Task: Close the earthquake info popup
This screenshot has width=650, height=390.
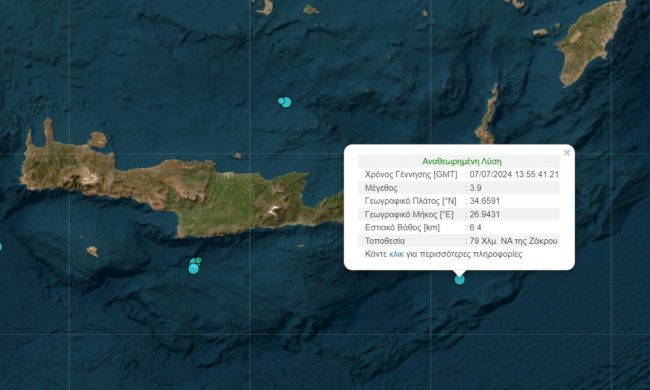Action: click(x=567, y=153)
